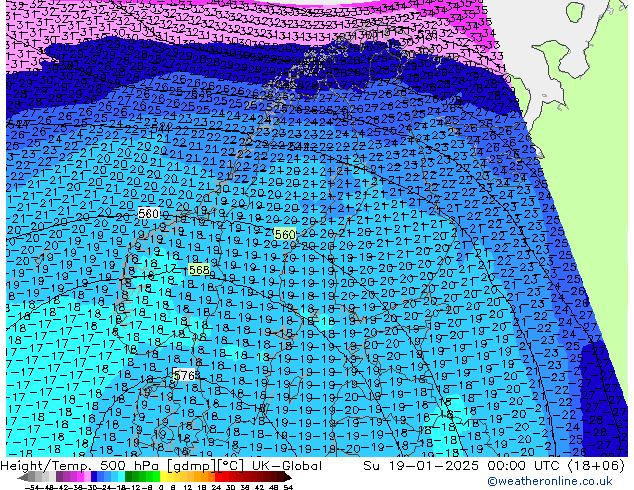Click the 'UK-Global' model name text

287,466
